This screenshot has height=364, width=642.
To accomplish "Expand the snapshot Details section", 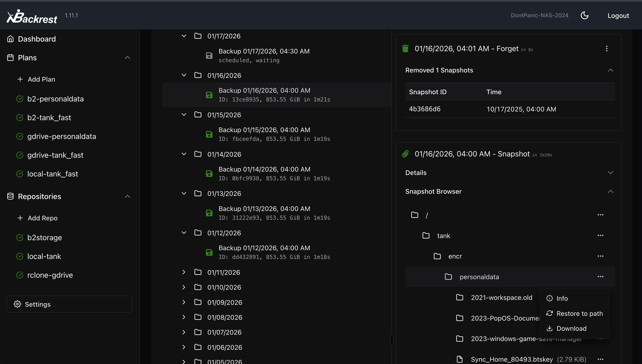I will (x=610, y=173).
